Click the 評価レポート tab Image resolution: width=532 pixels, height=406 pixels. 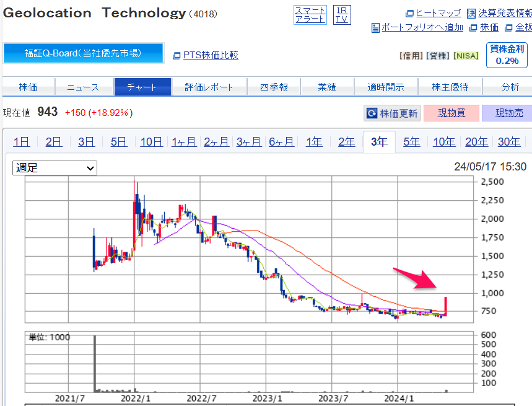(x=209, y=87)
